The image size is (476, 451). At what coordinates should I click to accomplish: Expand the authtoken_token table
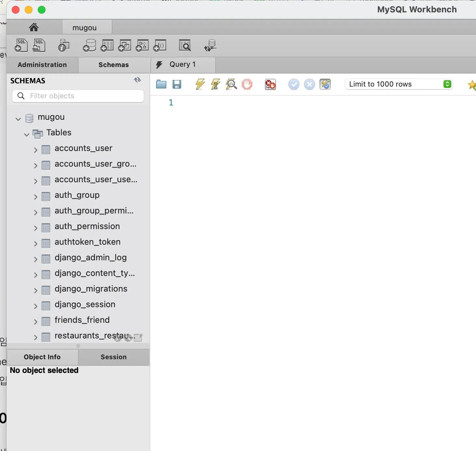36,244
